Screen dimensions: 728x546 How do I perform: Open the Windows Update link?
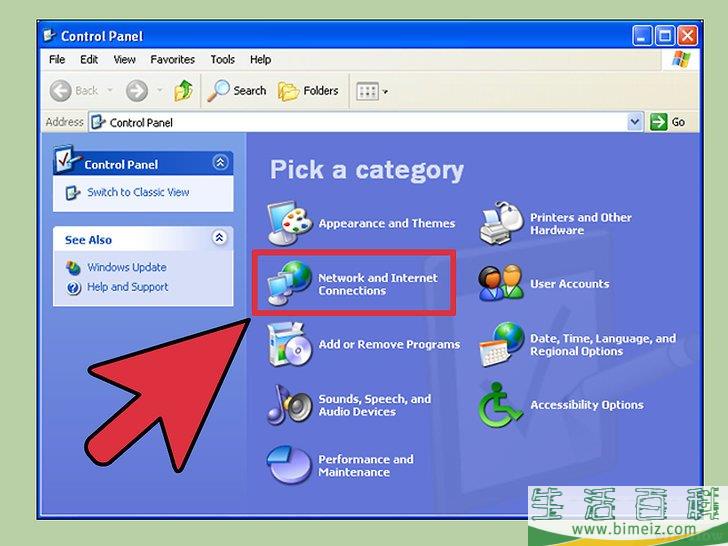pos(126,267)
